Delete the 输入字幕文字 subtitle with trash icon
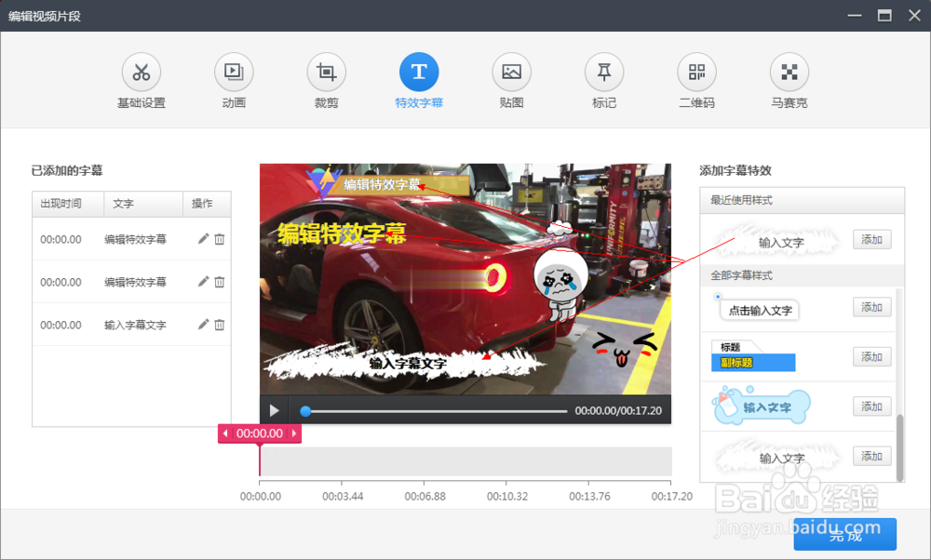 [220, 325]
